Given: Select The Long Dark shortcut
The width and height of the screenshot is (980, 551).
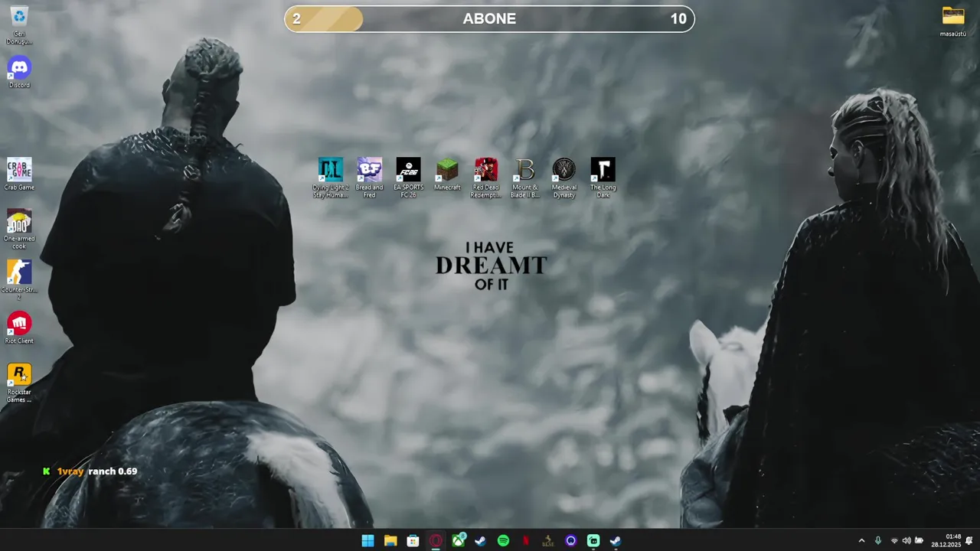Looking at the screenshot, I should pyautogui.click(x=603, y=178).
